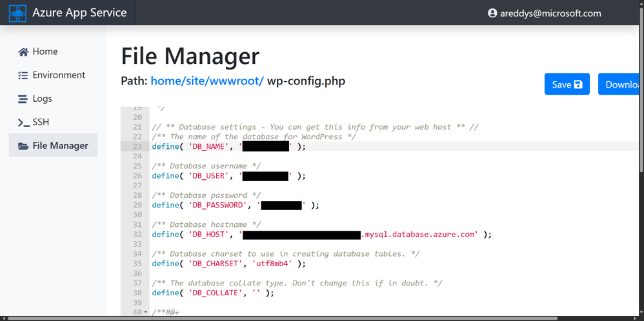Click the 'Database username' comment line
The image size is (644, 321).
tap(206, 166)
